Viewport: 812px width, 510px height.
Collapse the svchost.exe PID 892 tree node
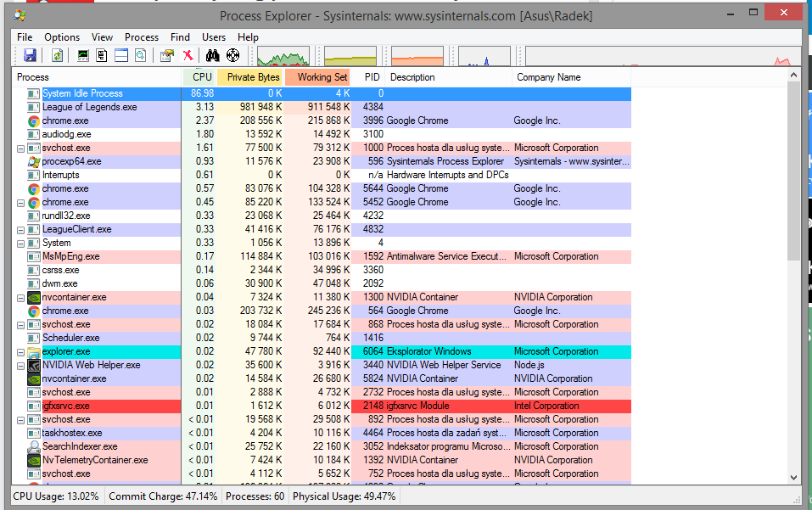(x=20, y=420)
